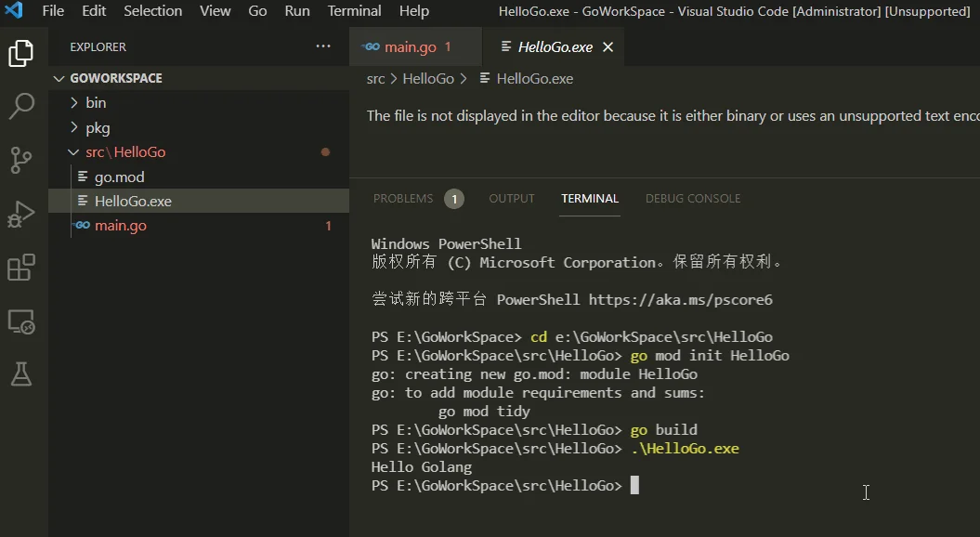Click the Explorer more actions ellipsis
980x537 pixels.
[323, 46]
